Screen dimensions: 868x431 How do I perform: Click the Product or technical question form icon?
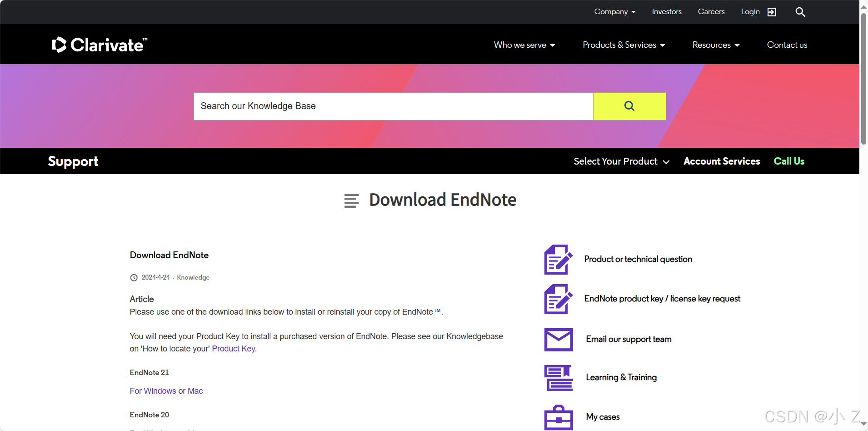tap(559, 259)
